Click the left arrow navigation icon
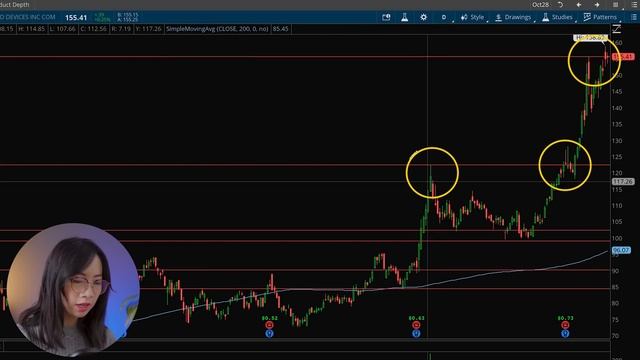This screenshot has width=640, height=360. (x=579, y=5)
